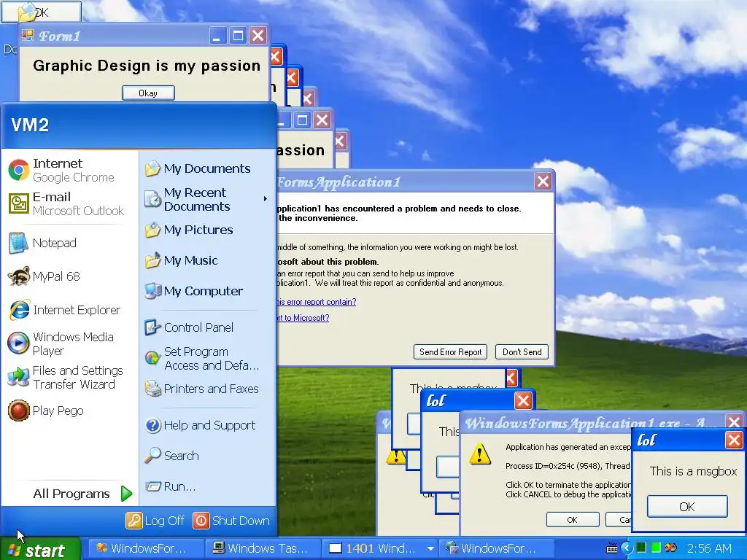The width and height of the screenshot is (747, 560).
Task: Click the Search magnifier icon
Action: point(152,456)
